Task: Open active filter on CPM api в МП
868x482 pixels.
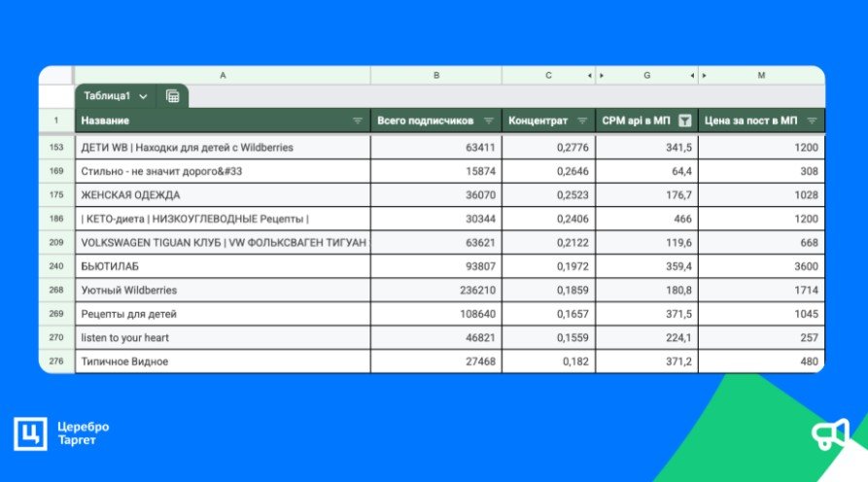Action: coord(684,120)
